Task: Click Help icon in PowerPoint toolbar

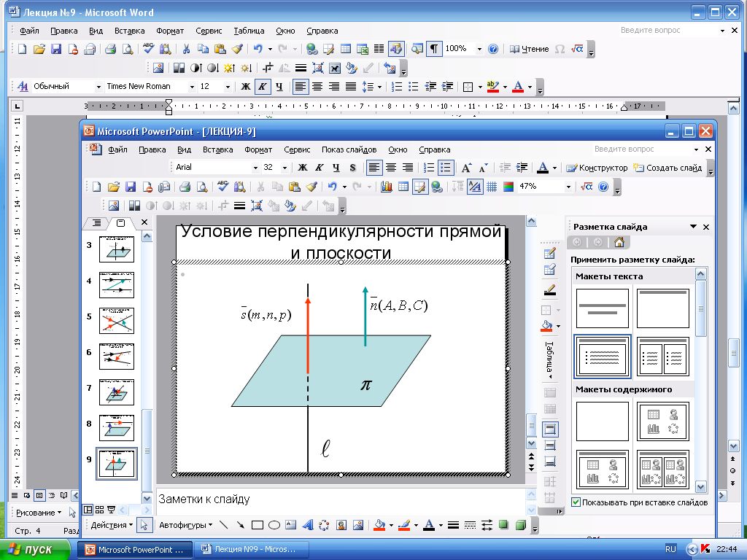Action: pyautogui.click(x=603, y=187)
